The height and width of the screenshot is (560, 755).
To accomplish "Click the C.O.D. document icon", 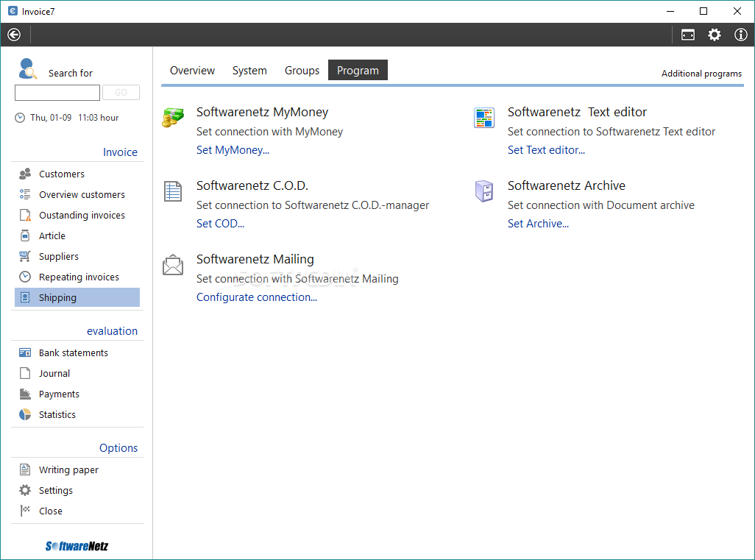I will coord(173,191).
